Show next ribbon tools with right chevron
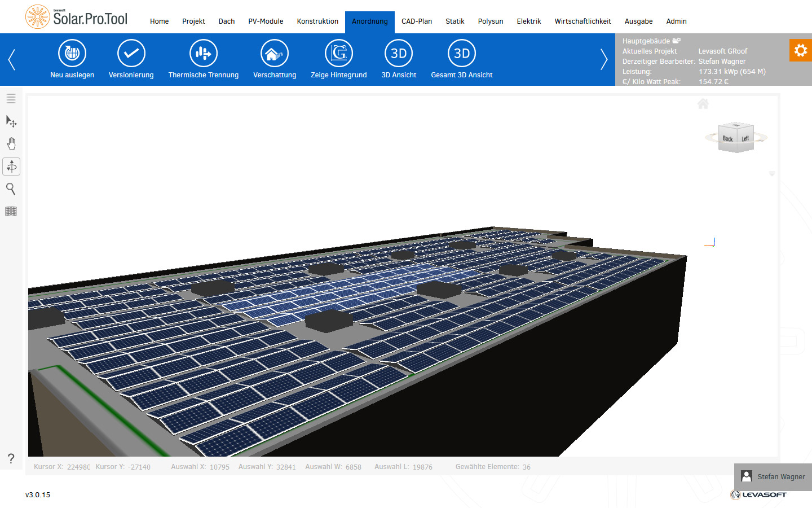Viewport: 812px width, 508px height. 604,59
